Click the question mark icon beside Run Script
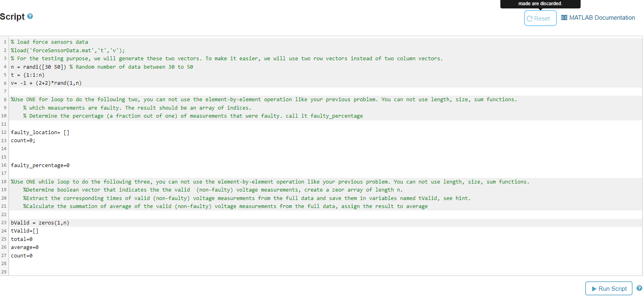 [x=638, y=288]
